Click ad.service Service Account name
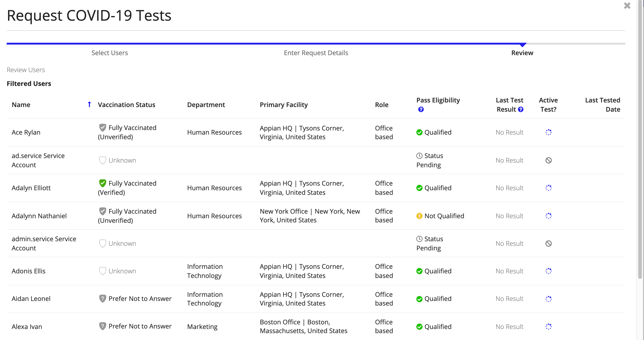The height and width of the screenshot is (340, 644). point(38,160)
